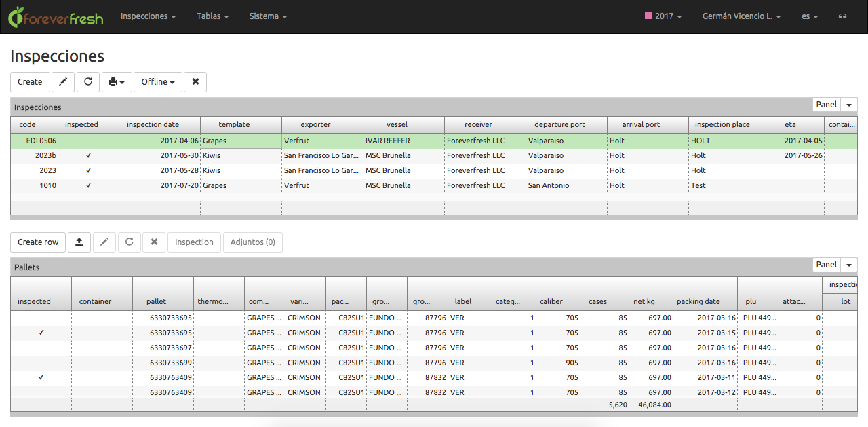Click the pallets X delete icon
Viewport: 868px width, 427px height.
point(154,242)
